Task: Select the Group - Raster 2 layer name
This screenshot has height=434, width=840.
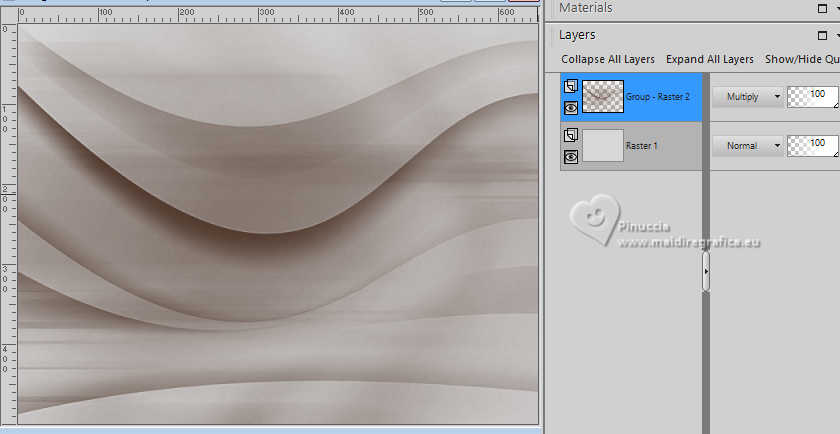Action: [657, 97]
